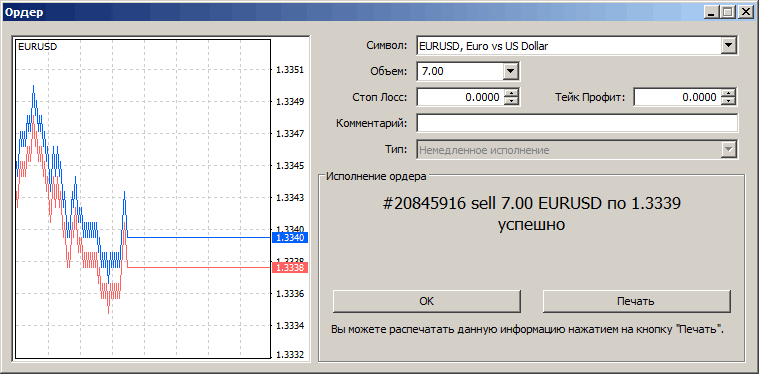
Task: Minimize the Ордер window
Action: coord(712,13)
